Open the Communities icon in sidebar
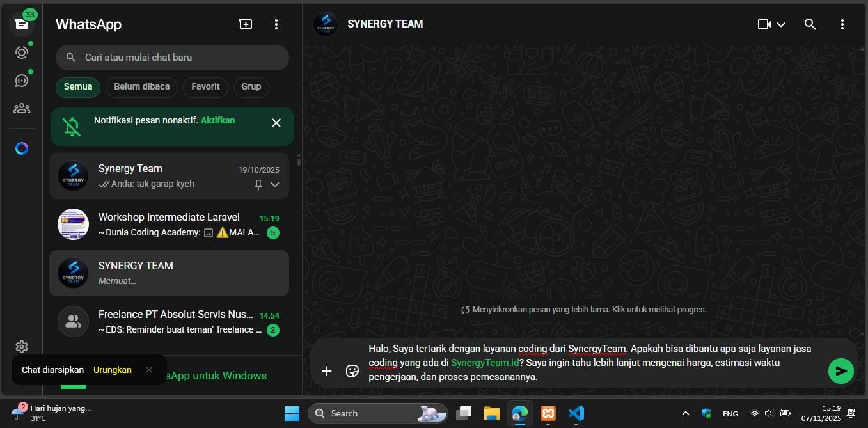This screenshot has height=428, width=868. point(22,108)
